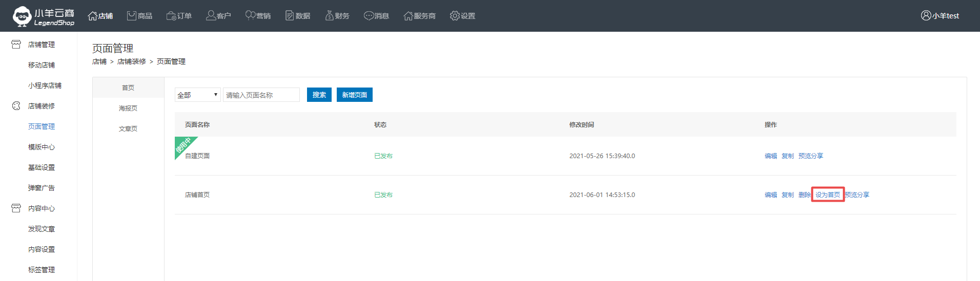Open the 消息 messages chat icon

(x=369, y=16)
